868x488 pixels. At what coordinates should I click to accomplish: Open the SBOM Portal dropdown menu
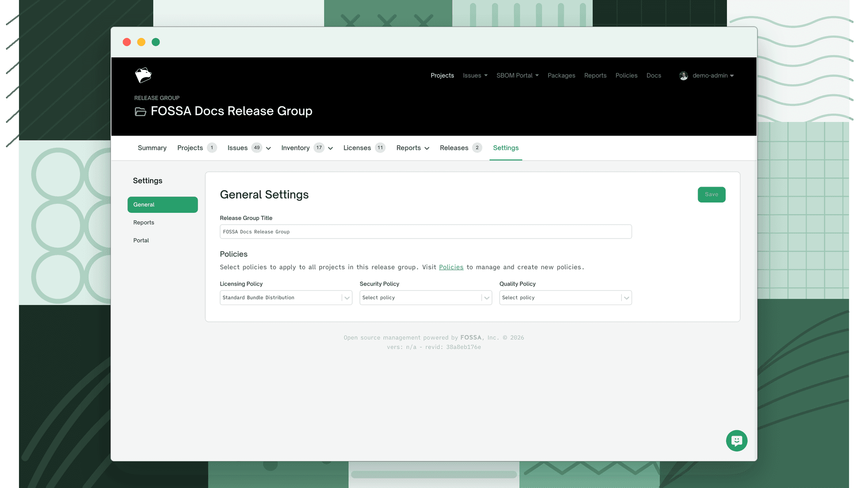pyautogui.click(x=518, y=75)
